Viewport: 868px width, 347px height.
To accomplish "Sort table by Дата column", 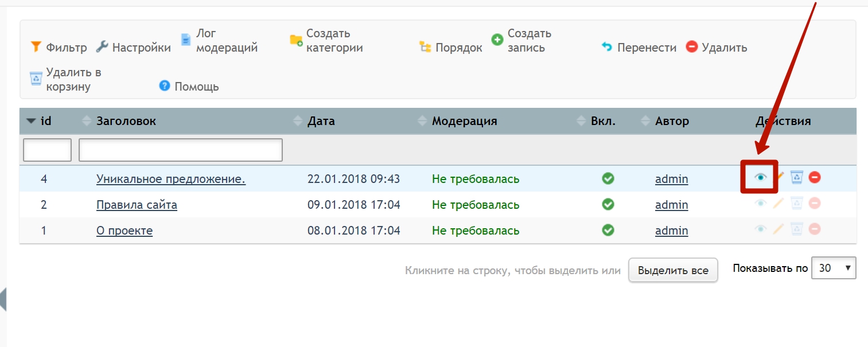I will pyautogui.click(x=321, y=121).
